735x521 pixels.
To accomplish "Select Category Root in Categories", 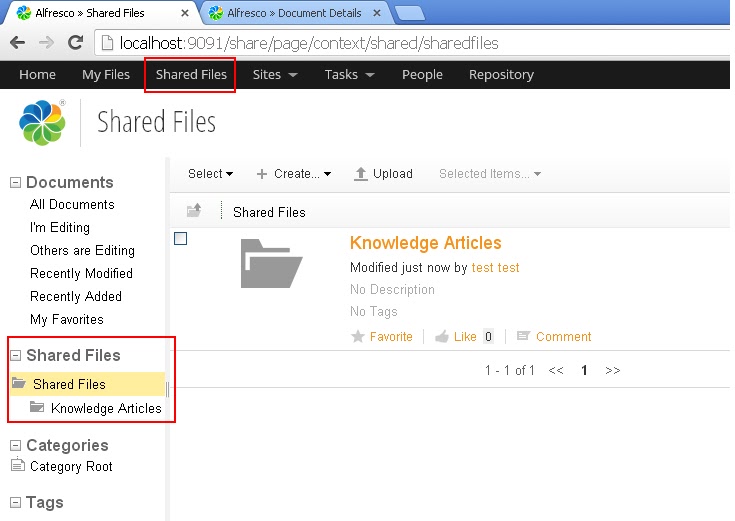I will [x=71, y=467].
